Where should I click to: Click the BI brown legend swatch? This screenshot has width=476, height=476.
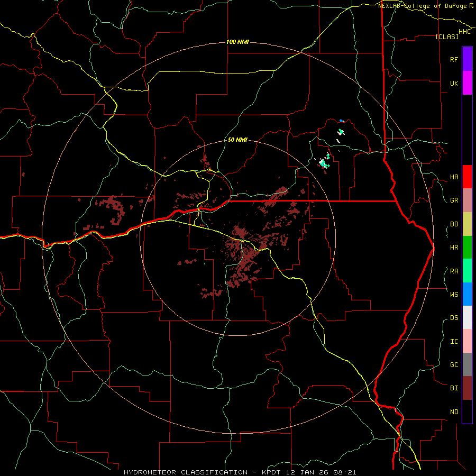click(x=467, y=388)
